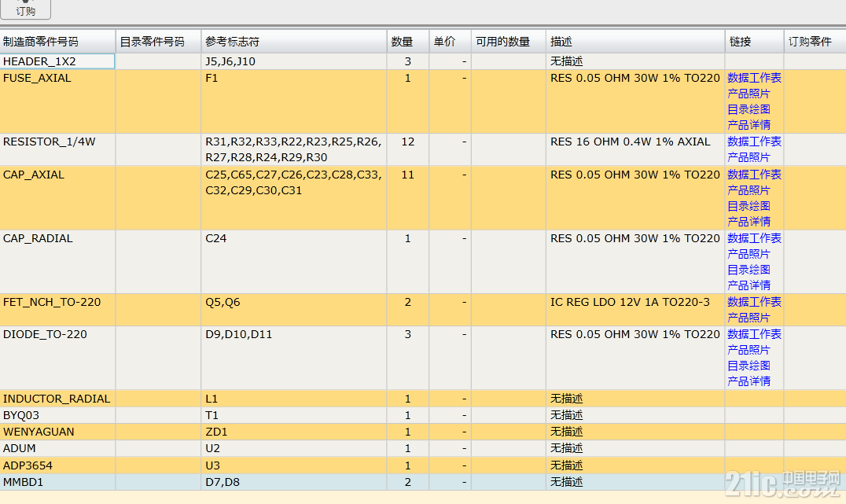Click quantity 12 in RESISTOR_1/4W row
The height and width of the screenshot is (504, 846).
[x=408, y=142]
